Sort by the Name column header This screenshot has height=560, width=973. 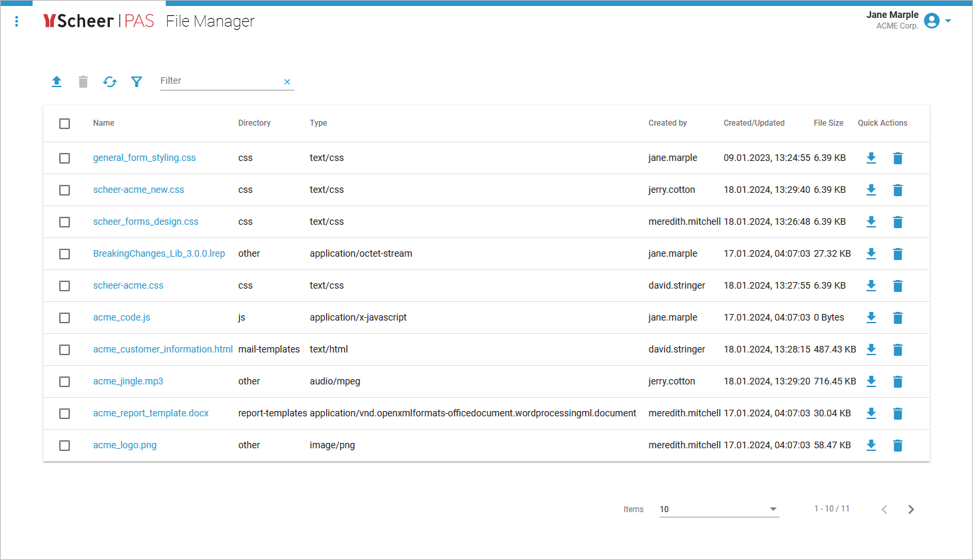104,123
